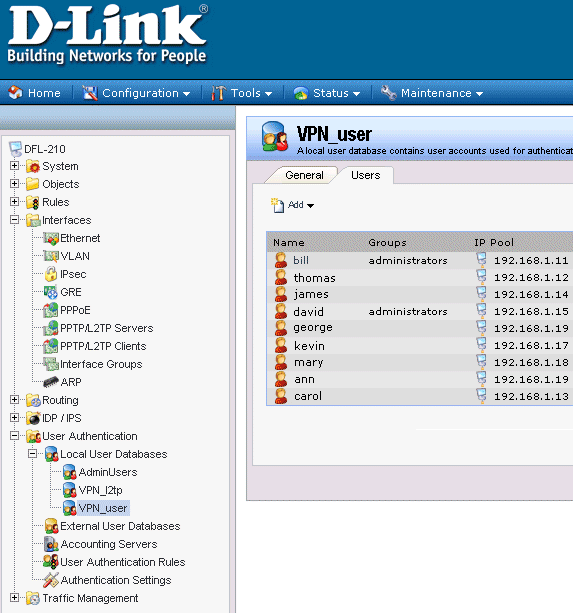Click the DFL-210 device icon
The width and height of the screenshot is (573, 613).
click(16, 149)
